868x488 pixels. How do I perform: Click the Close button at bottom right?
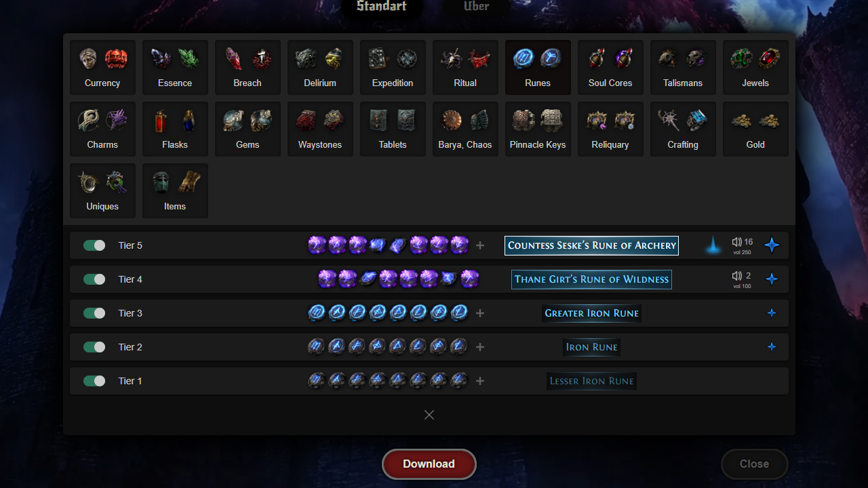pos(754,464)
